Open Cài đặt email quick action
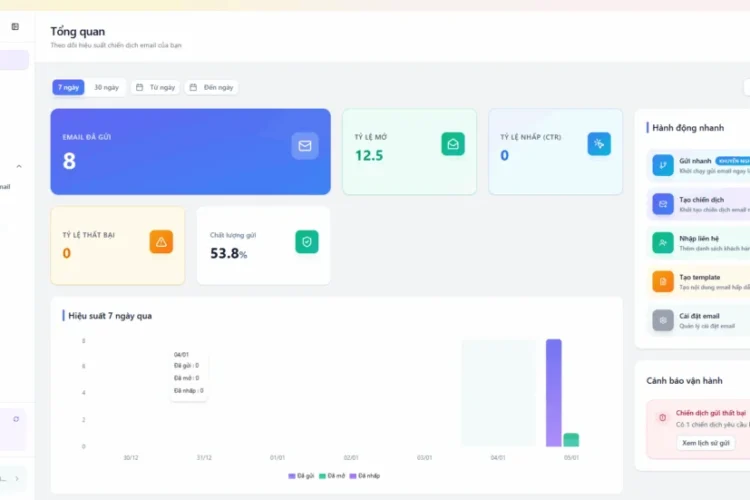750x500 pixels. point(698,321)
